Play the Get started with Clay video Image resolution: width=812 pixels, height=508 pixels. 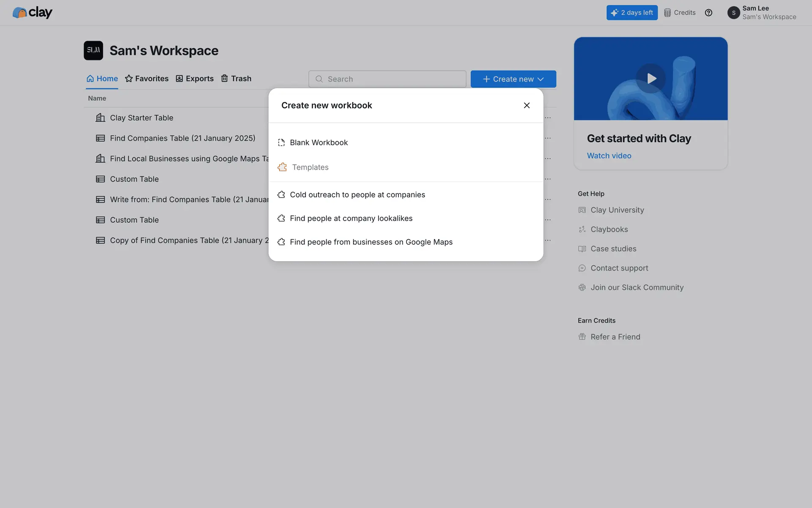(x=650, y=78)
